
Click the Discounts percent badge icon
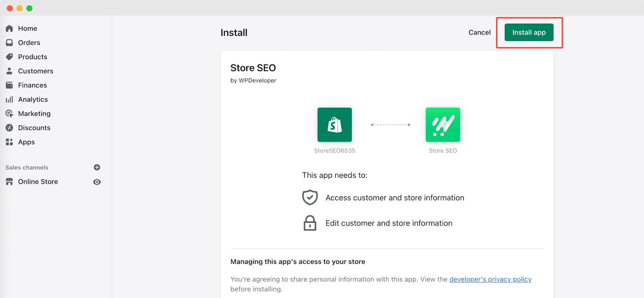[9, 128]
